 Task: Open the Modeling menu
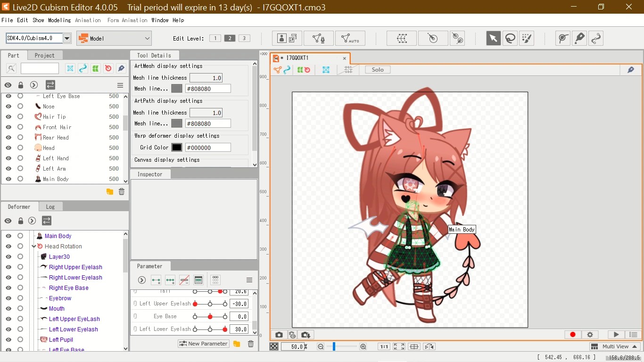click(x=59, y=20)
